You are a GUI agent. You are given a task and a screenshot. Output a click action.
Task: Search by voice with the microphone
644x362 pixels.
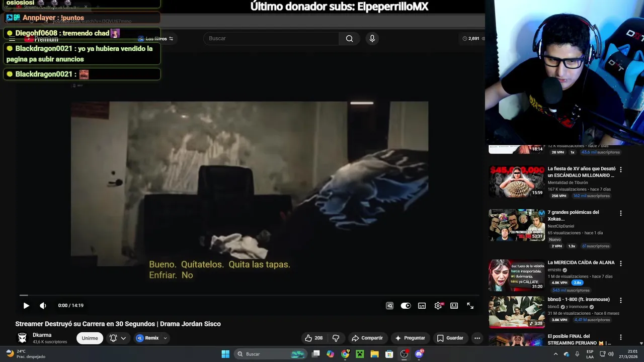click(x=372, y=38)
